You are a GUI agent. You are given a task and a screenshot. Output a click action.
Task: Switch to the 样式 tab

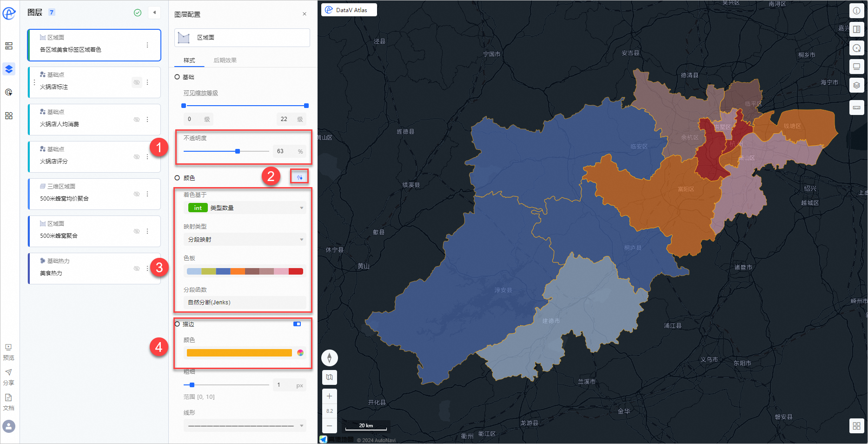[x=189, y=61]
